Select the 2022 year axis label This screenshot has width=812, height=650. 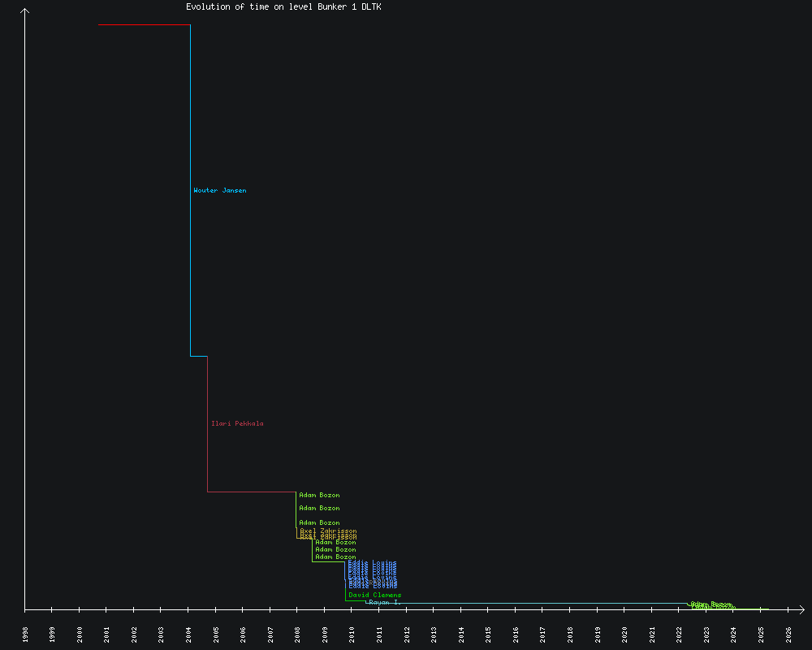coord(680,634)
